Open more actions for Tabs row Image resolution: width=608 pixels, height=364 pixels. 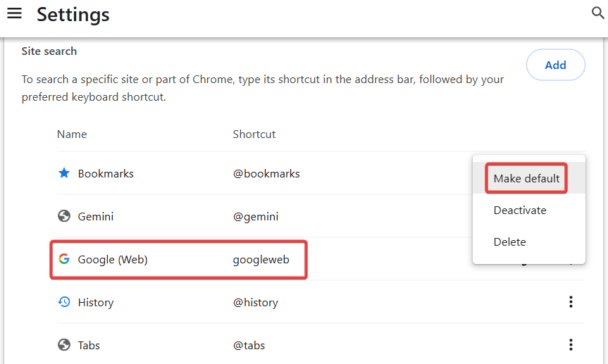coord(571,344)
